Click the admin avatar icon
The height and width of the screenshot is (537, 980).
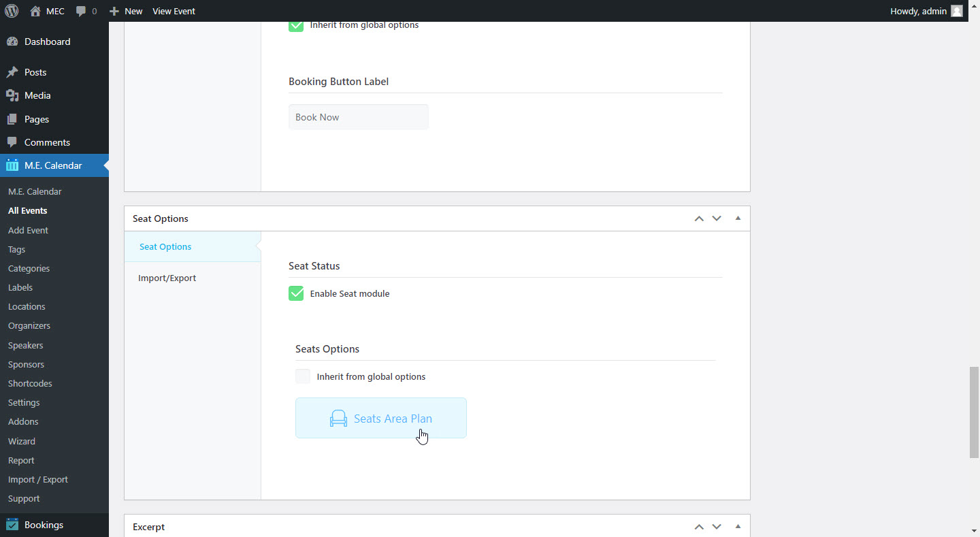coord(957,11)
